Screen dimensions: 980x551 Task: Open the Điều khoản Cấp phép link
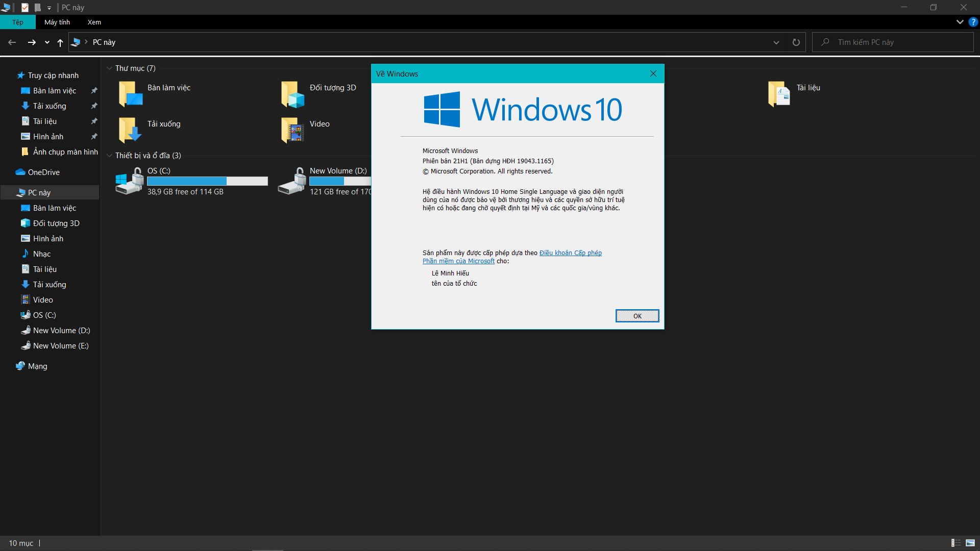coord(570,253)
